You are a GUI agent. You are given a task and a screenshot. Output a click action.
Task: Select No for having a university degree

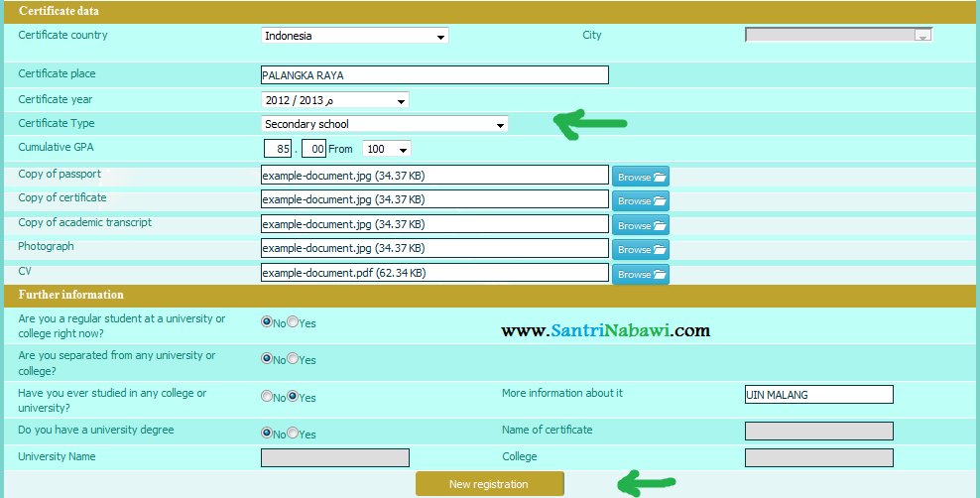pyautogui.click(x=267, y=433)
